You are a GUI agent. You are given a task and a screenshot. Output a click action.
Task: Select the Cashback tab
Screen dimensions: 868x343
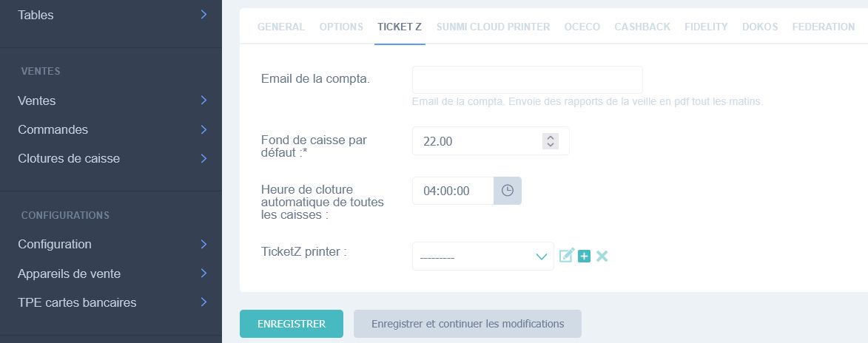click(x=642, y=27)
